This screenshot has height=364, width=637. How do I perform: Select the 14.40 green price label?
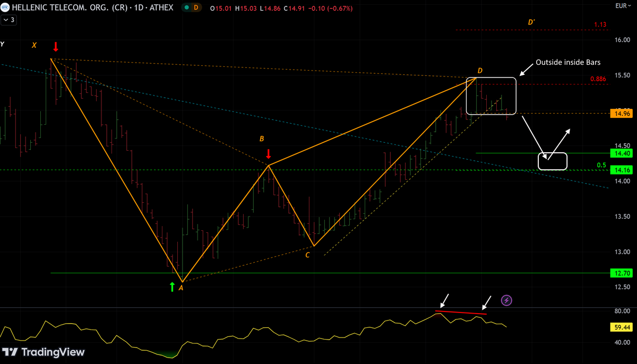click(621, 153)
